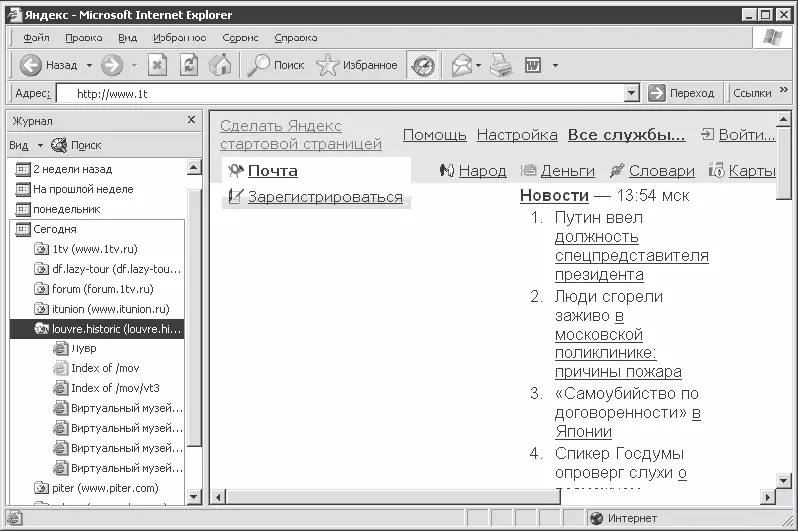
Task: Open the Файл menu
Action: pos(36,38)
